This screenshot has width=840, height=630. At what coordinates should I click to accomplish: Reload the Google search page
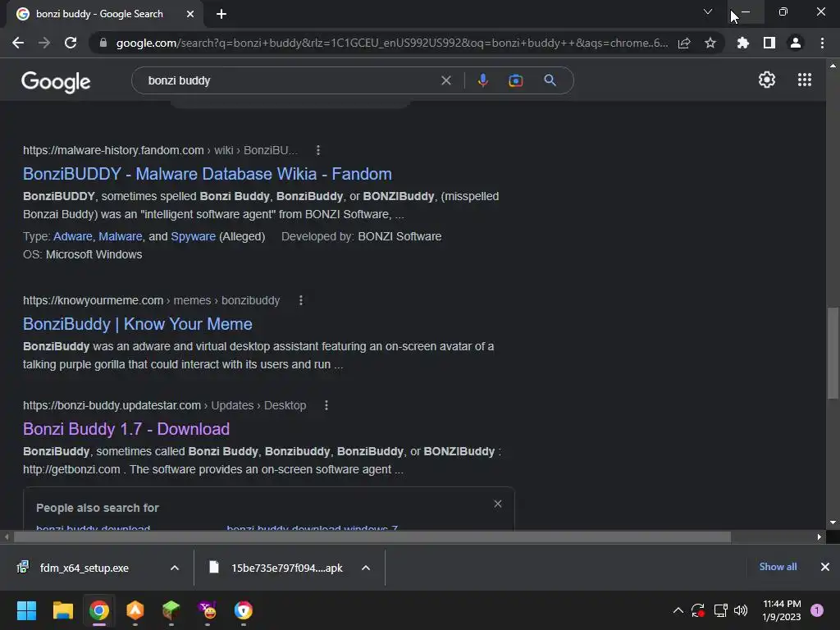click(71, 43)
